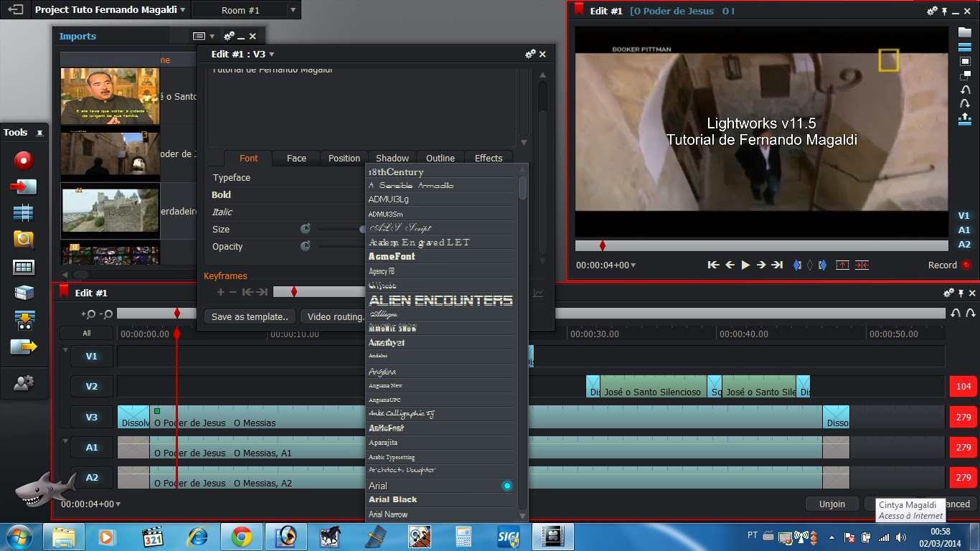Toggle the V1 track button in the viewer
This screenshot has width=980, height=551.
963,215
